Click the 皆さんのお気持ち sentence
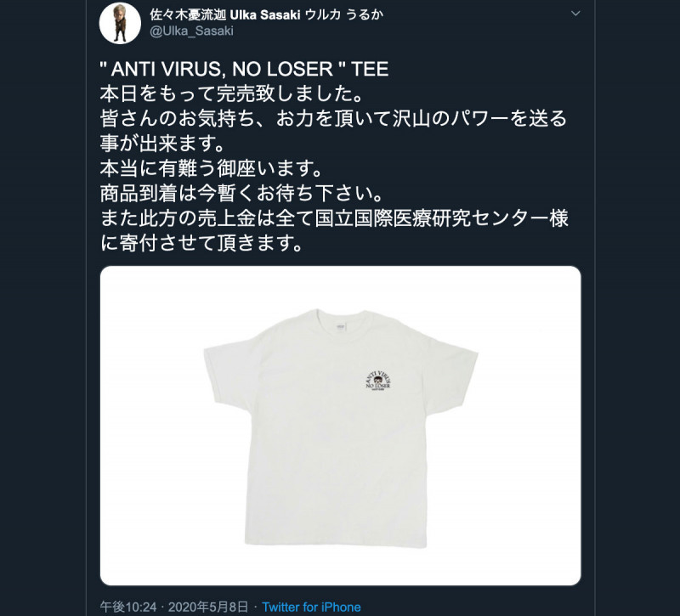680x616 pixels. click(x=333, y=131)
